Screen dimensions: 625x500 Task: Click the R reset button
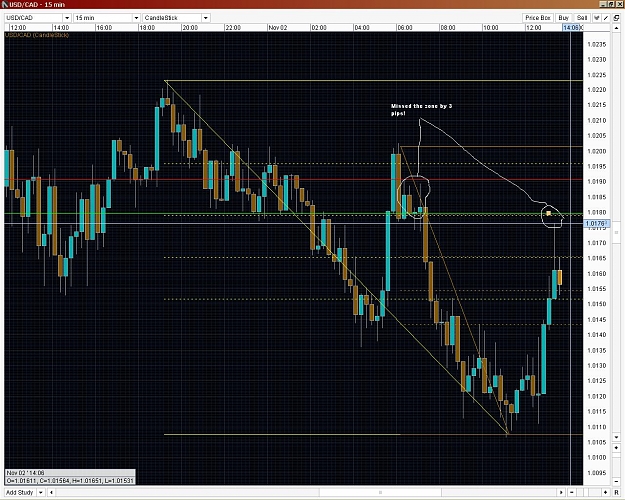616,492
